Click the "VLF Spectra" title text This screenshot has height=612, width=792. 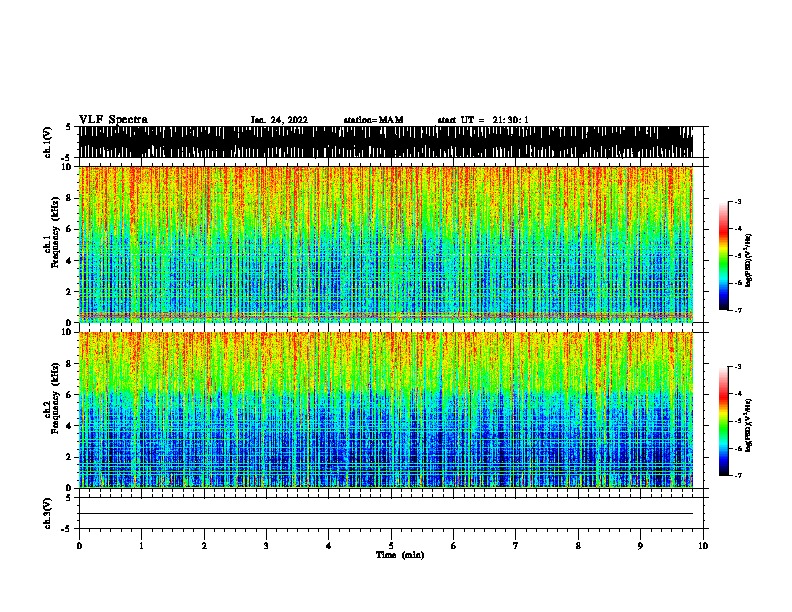(113, 120)
